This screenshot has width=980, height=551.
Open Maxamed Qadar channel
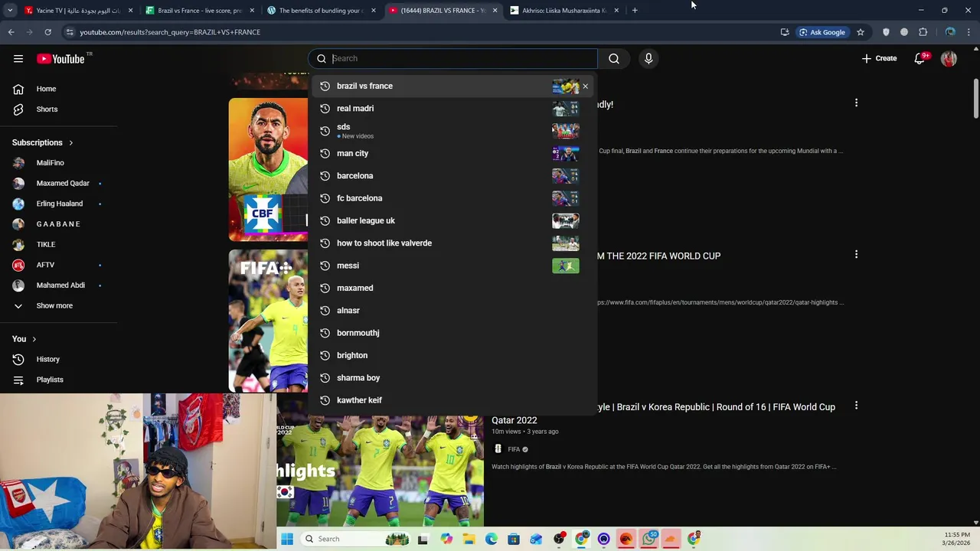tap(61, 184)
